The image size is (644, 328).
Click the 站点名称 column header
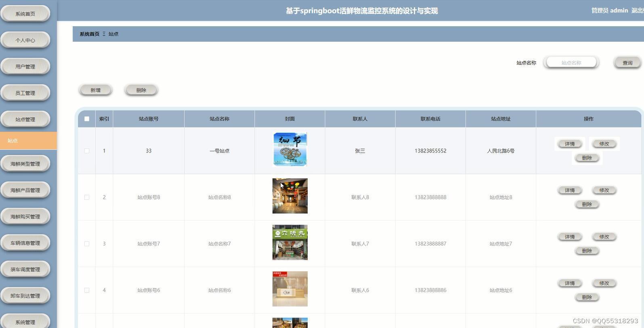219,119
